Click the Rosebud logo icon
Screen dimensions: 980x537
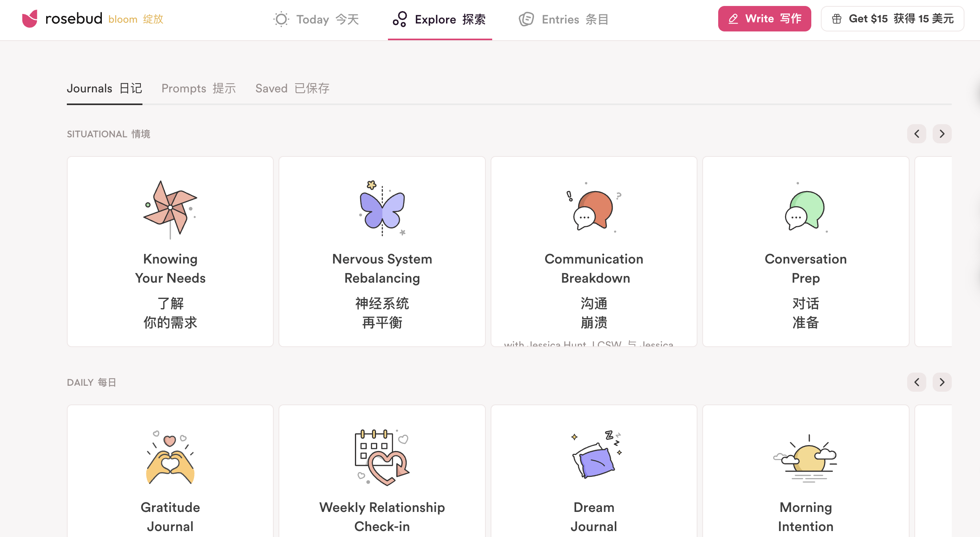click(29, 18)
